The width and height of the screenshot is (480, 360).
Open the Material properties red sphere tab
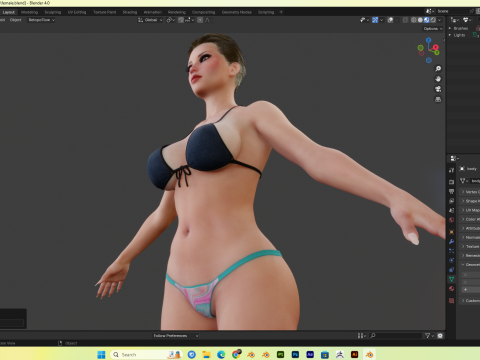click(451, 288)
